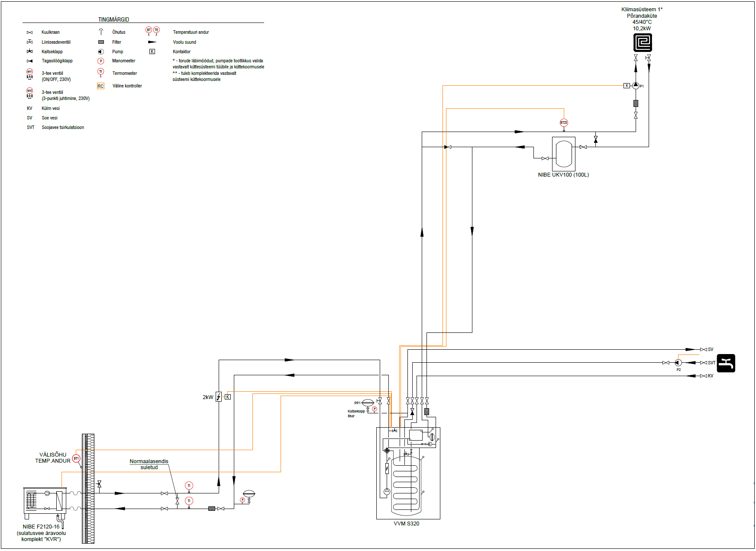
Task: Click the Pump symbol in the legend
Action: tap(101, 52)
